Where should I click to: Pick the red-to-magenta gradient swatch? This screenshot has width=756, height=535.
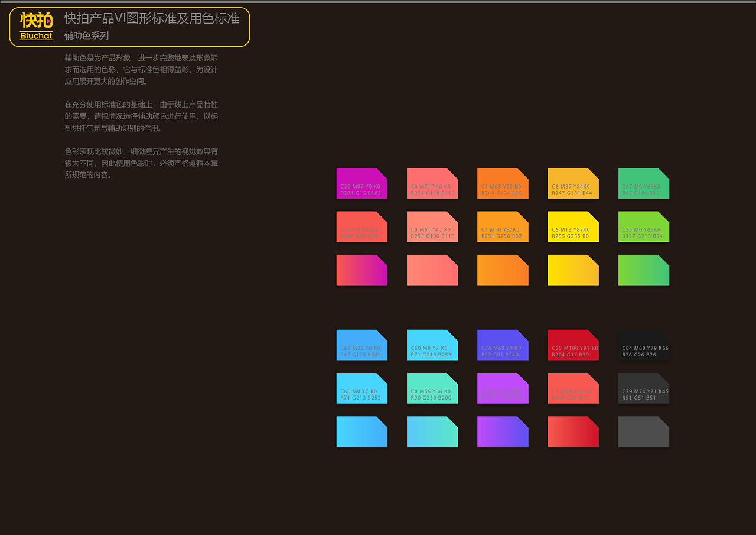(x=361, y=270)
